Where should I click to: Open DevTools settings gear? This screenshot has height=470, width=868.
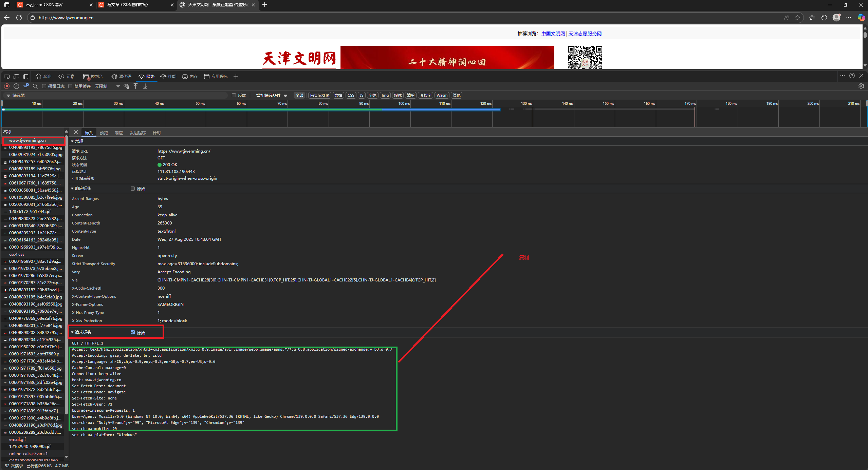coord(861,86)
